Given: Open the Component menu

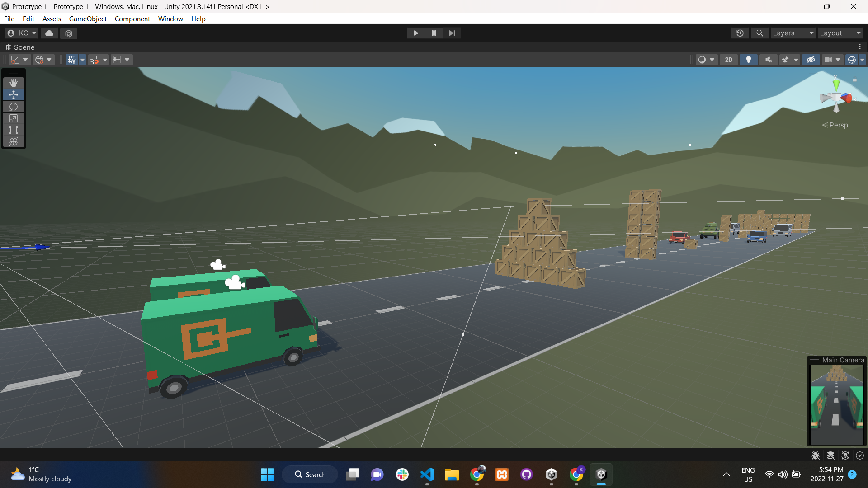Looking at the screenshot, I should (132, 19).
